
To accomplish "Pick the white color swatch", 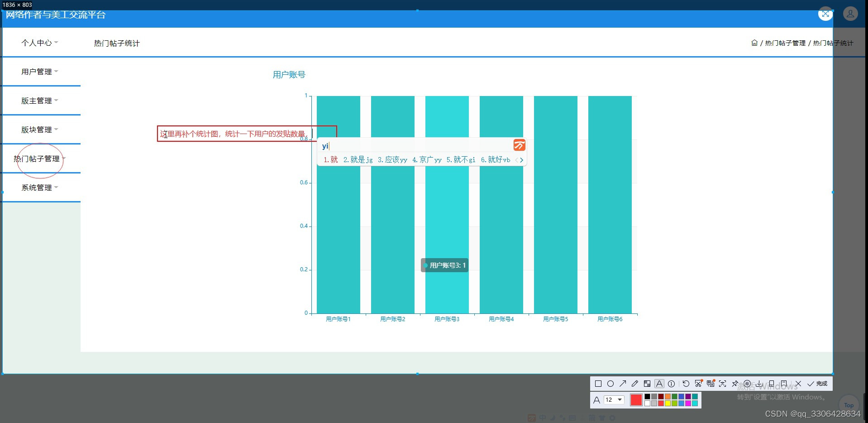I will coord(648,403).
